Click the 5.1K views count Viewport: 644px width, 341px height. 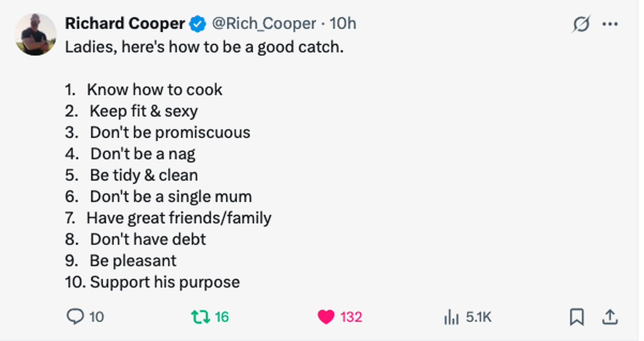pyautogui.click(x=479, y=318)
